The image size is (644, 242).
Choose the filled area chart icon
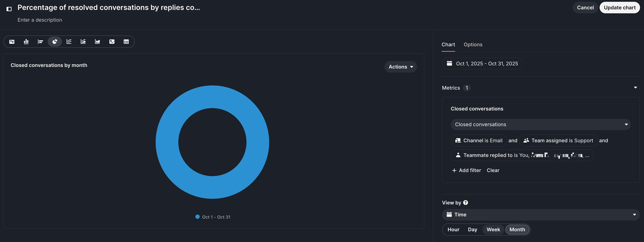coord(98,42)
